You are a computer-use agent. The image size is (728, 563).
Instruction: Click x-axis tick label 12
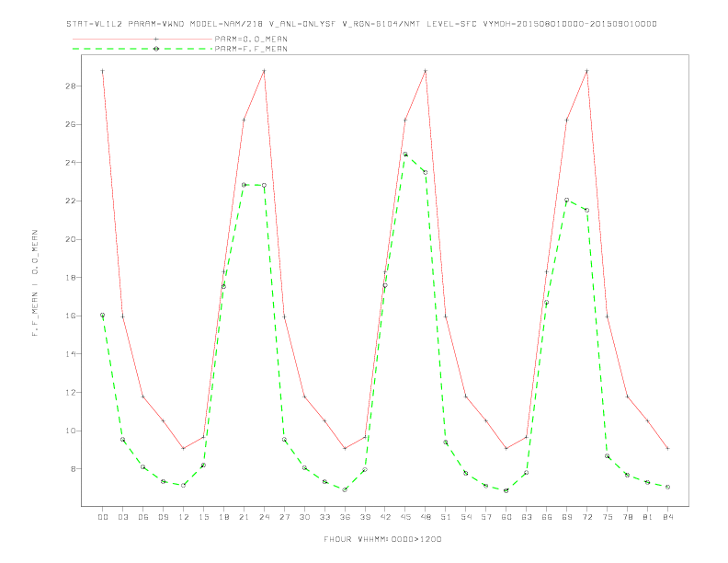[184, 517]
